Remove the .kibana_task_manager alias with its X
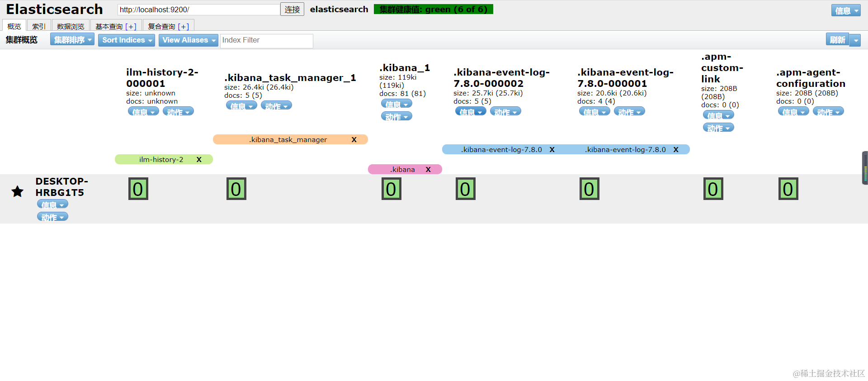 354,139
